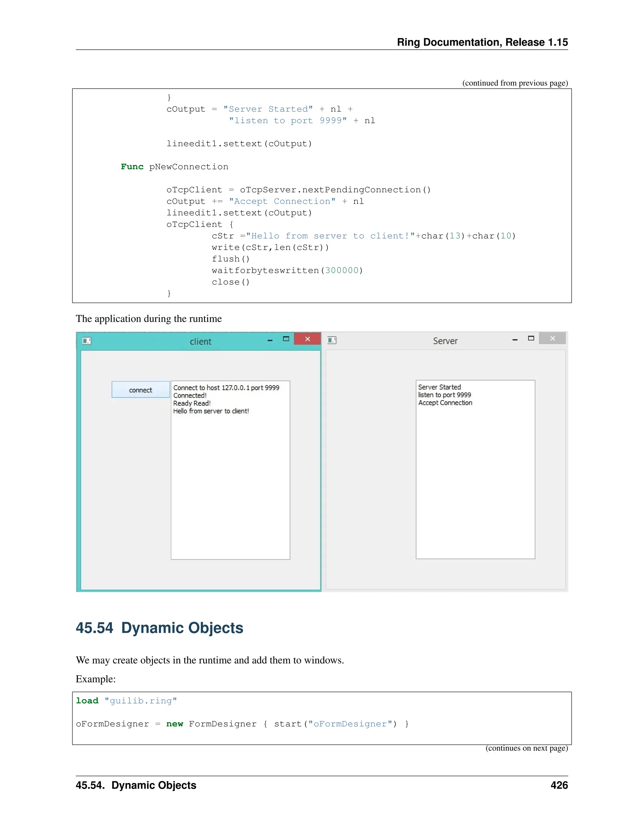Image resolution: width=644 pixels, height=833 pixels.
Task: Click the 45.54 Dynamic Objects heading
Action: click(159, 628)
